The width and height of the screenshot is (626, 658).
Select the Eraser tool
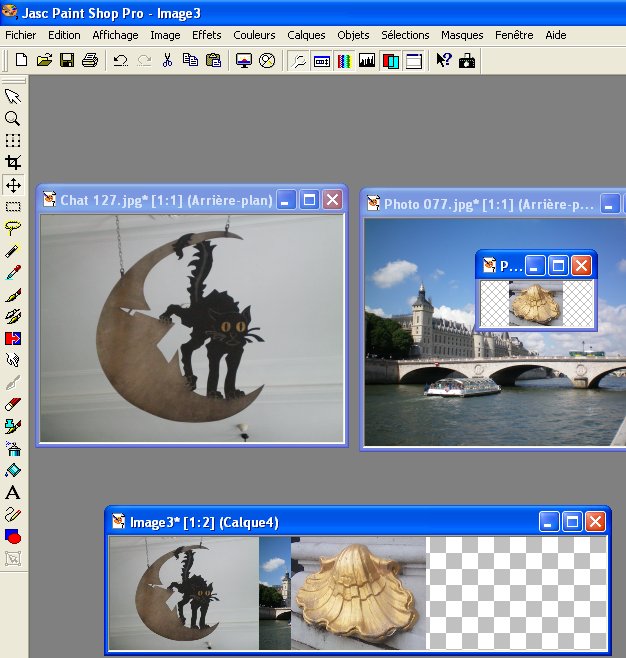[x=13, y=404]
